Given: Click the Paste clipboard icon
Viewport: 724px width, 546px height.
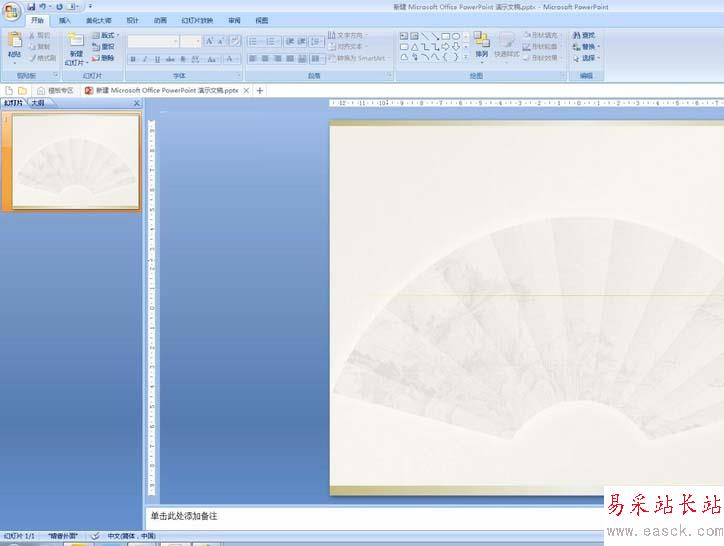Looking at the screenshot, I should [15, 40].
